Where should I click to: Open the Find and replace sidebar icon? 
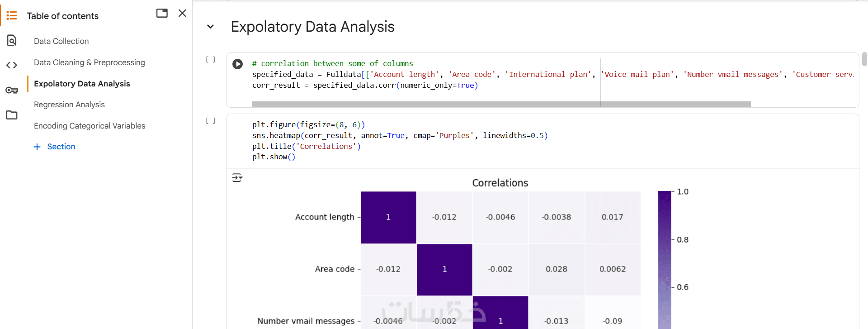[x=12, y=41]
